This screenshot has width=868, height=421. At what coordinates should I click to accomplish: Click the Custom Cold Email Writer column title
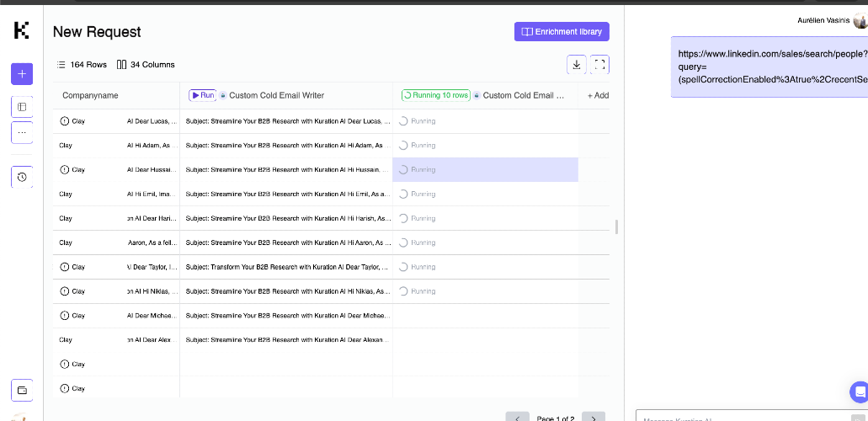(277, 95)
